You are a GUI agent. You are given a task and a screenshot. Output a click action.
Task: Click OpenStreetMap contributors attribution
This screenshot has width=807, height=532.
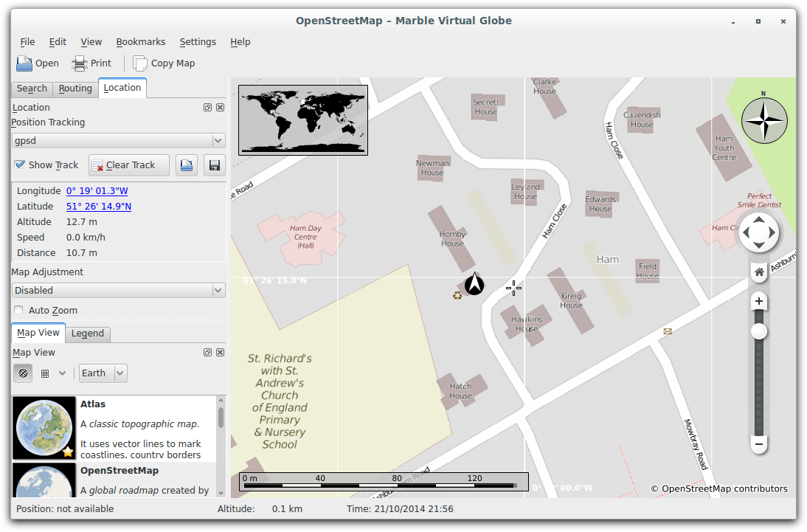coord(719,488)
